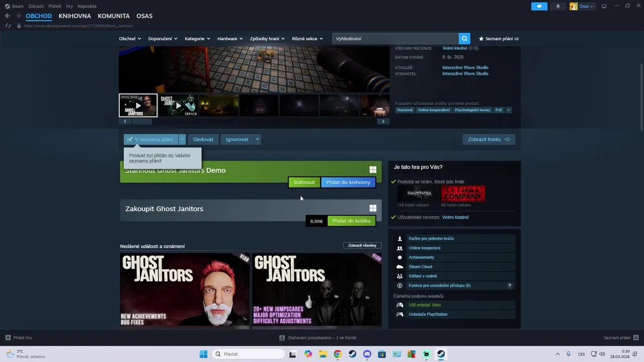The width and height of the screenshot is (644, 362).
Task: Switch to the KNIHOVNA tab
Action: tap(75, 16)
